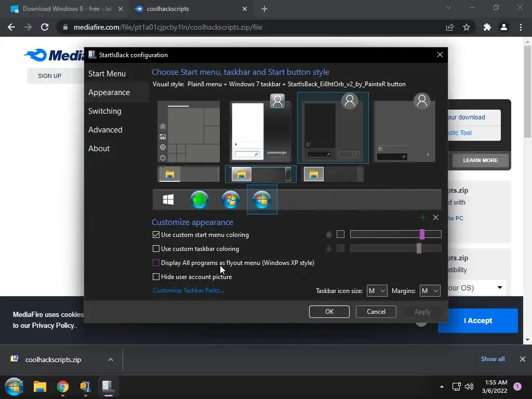Select Windows 10 taskbar style thumbnail
Image resolution: width=532 pixels, height=399 pixels.
click(189, 174)
